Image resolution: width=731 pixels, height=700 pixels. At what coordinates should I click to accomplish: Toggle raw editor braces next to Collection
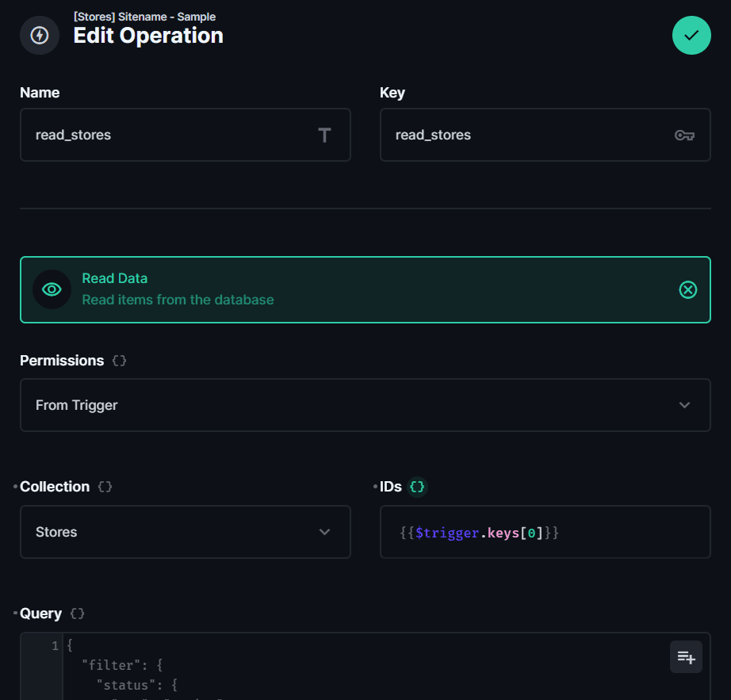coord(105,487)
